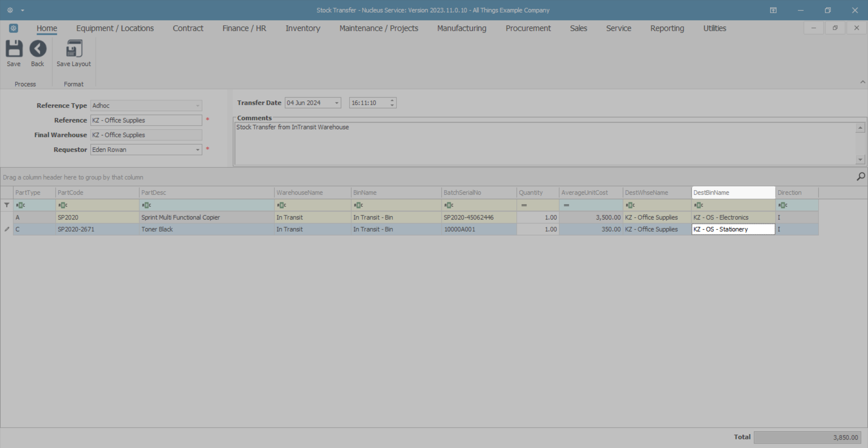This screenshot has height=448, width=868.
Task: Click the ribbon display options icon in title bar
Action: 773,10
